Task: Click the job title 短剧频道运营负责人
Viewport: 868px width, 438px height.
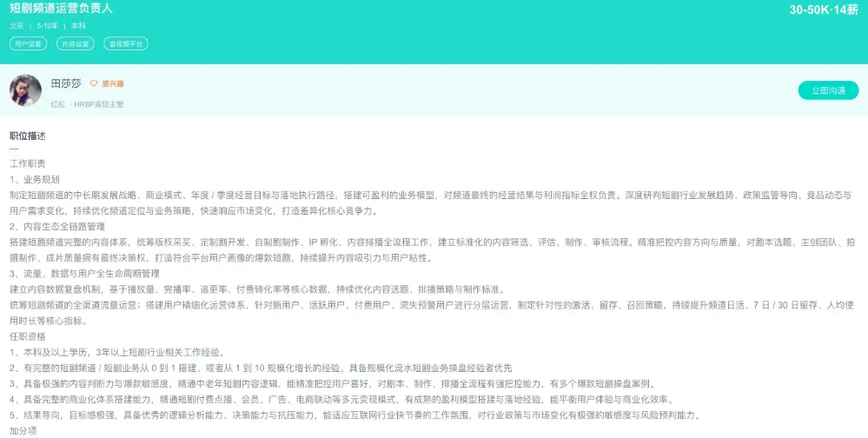Action: coord(61,9)
